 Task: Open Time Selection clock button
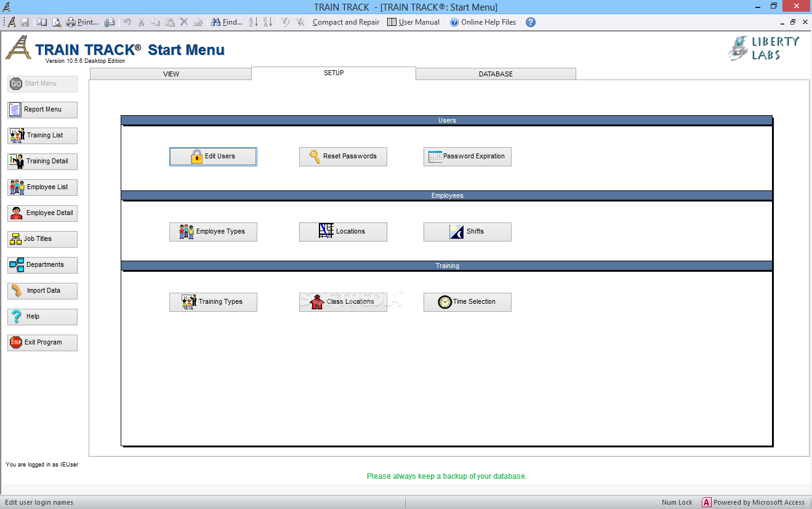click(467, 302)
